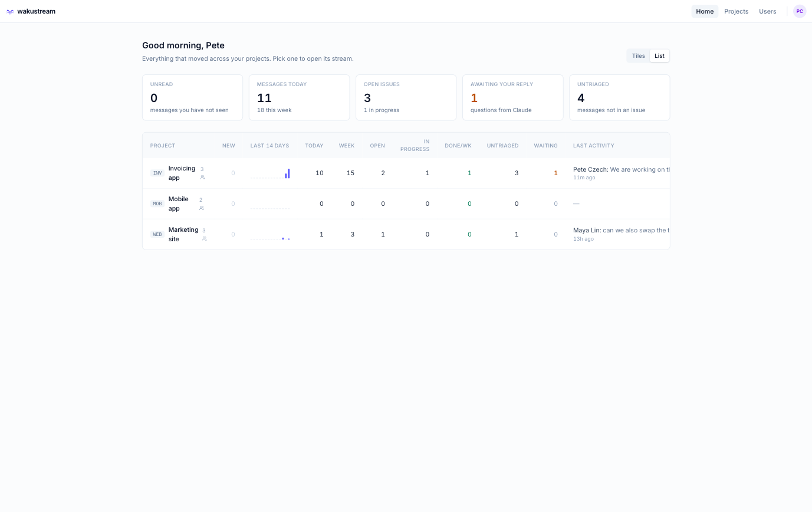Viewport: 812px width, 512px height.
Task: Click Pete Czech last activity message
Action: click(x=622, y=169)
